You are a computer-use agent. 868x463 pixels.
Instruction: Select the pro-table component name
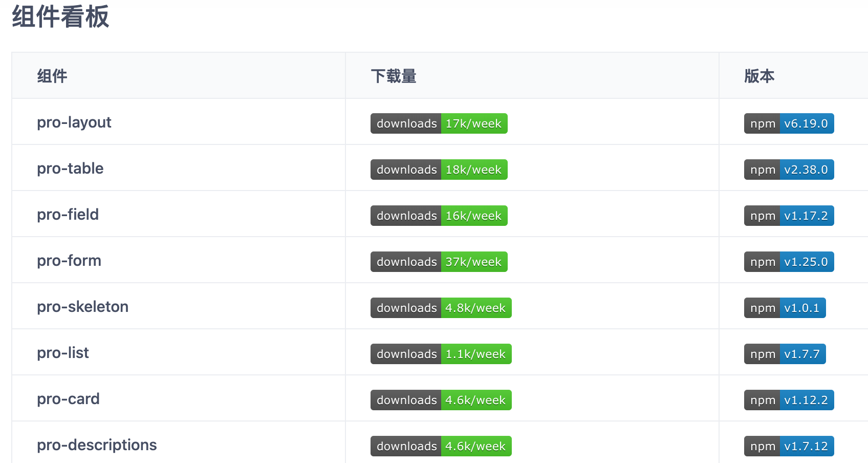[x=70, y=169]
